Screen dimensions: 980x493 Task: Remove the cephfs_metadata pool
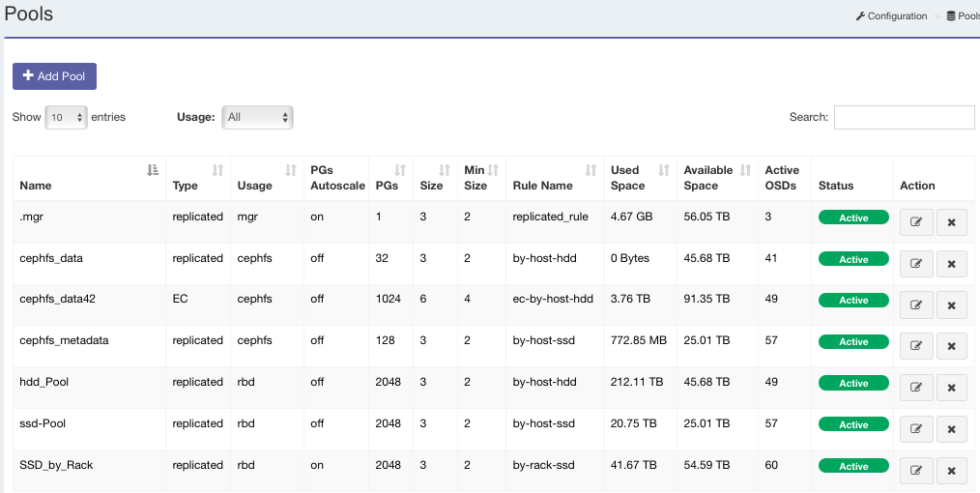951,347
